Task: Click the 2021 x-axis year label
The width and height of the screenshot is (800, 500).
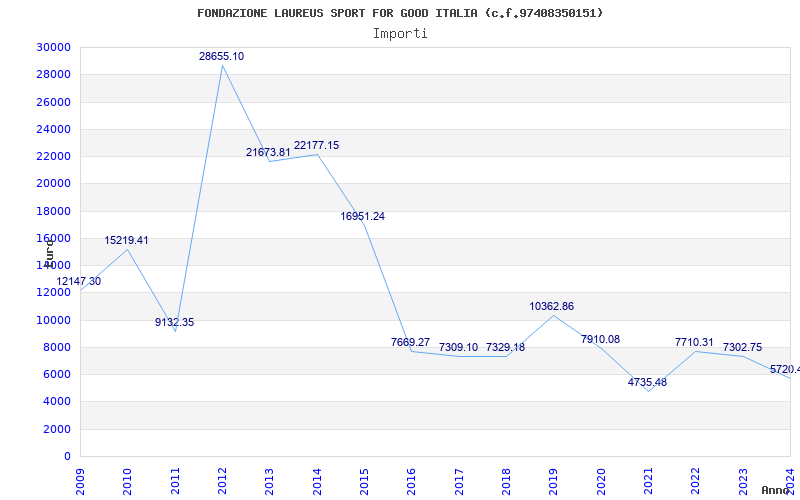Action: point(648,482)
